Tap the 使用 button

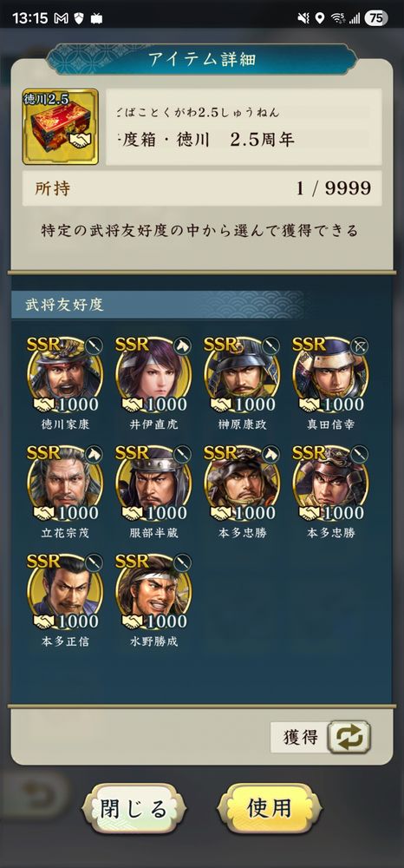tap(269, 809)
